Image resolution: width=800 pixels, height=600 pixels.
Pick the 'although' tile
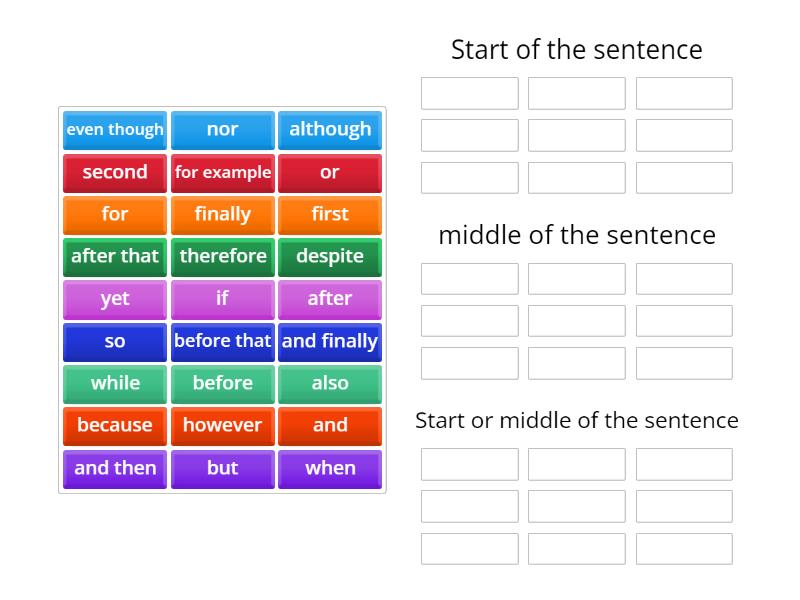pos(330,130)
